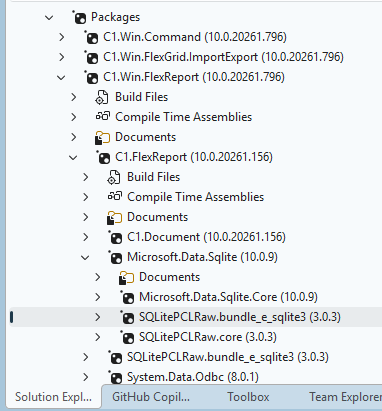
Task: Click icon of highlighted SQLitePCLRaw.bundle_e_sqlite3 row
Action: (127, 317)
